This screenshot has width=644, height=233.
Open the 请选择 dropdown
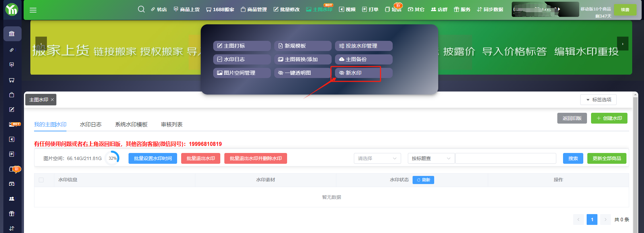pos(377,158)
